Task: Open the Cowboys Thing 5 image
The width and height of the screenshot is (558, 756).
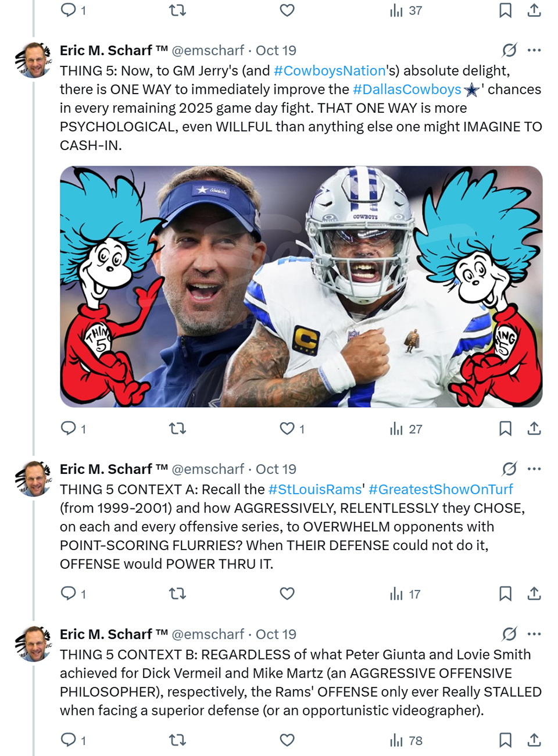Action: click(301, 287)
